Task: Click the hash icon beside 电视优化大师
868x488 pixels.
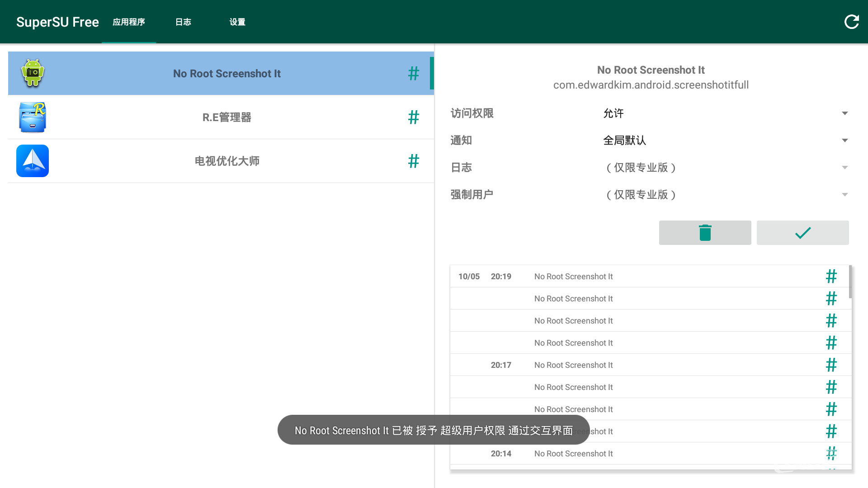Action: click(x=414, y=161)
